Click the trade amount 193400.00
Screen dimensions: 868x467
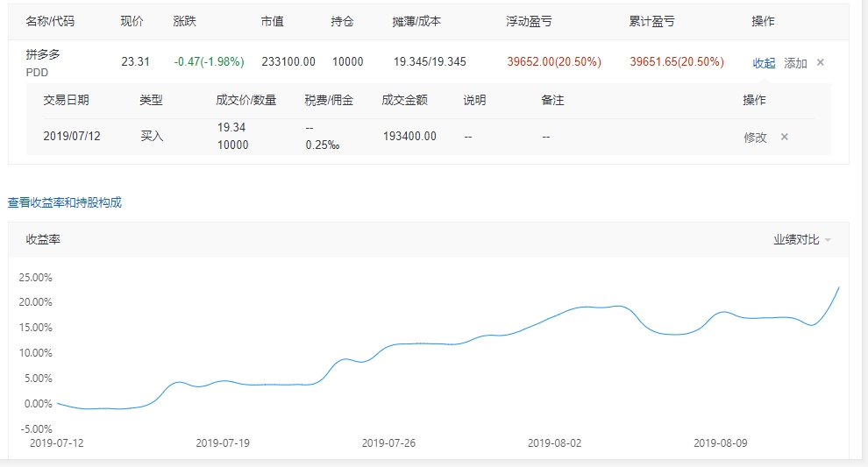(409, 136)
